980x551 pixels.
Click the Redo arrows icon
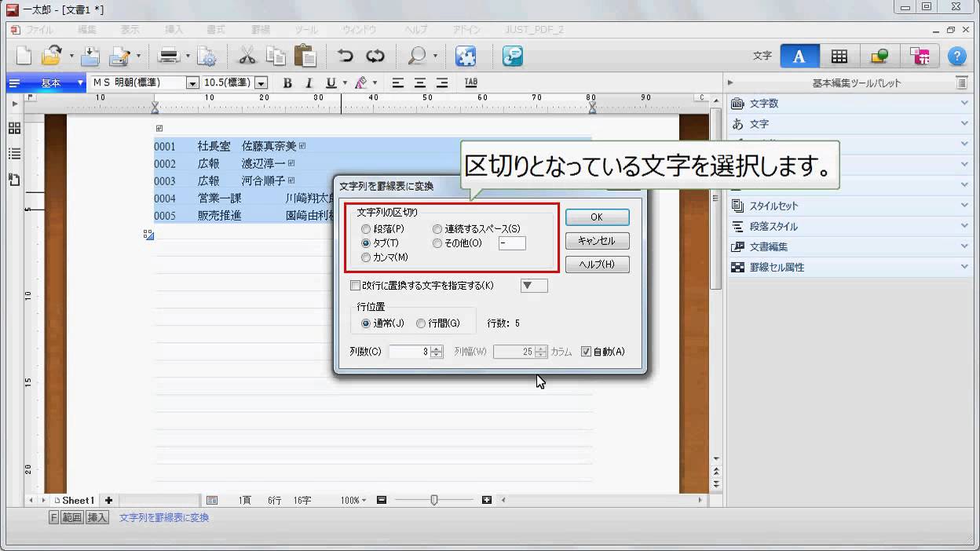pos(375,56)
